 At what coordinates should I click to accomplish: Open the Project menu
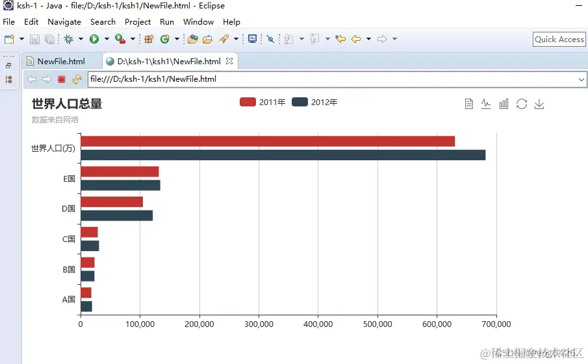[138, 21]
